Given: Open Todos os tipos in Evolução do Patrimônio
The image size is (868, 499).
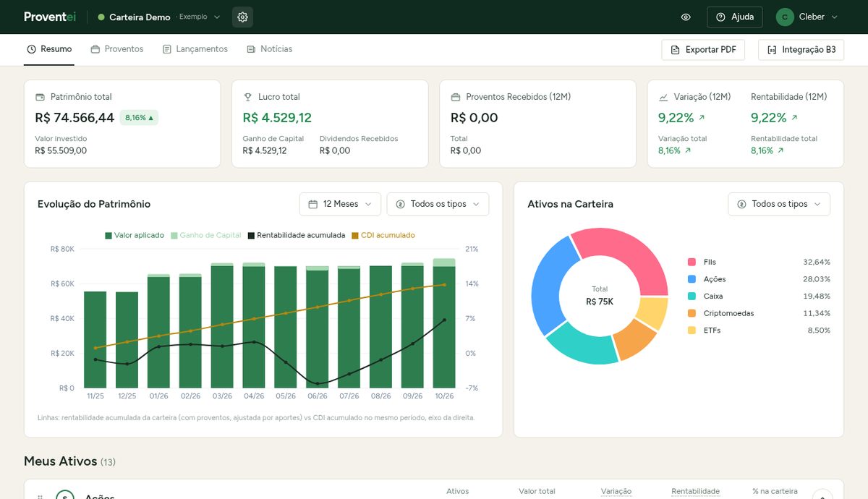Looking at the screenshot, I should click(438, 204).
